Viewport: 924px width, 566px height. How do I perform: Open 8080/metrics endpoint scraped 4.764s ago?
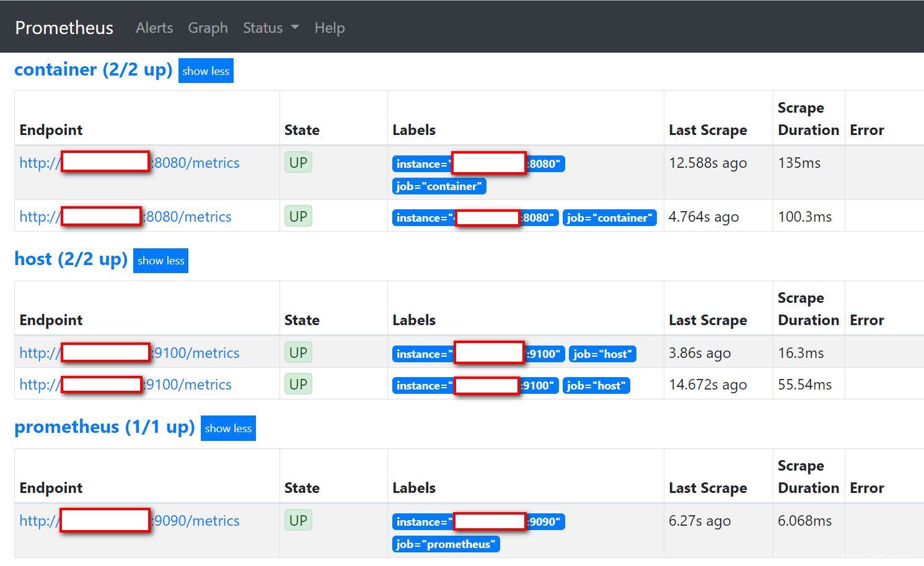(x=125, y=217)
